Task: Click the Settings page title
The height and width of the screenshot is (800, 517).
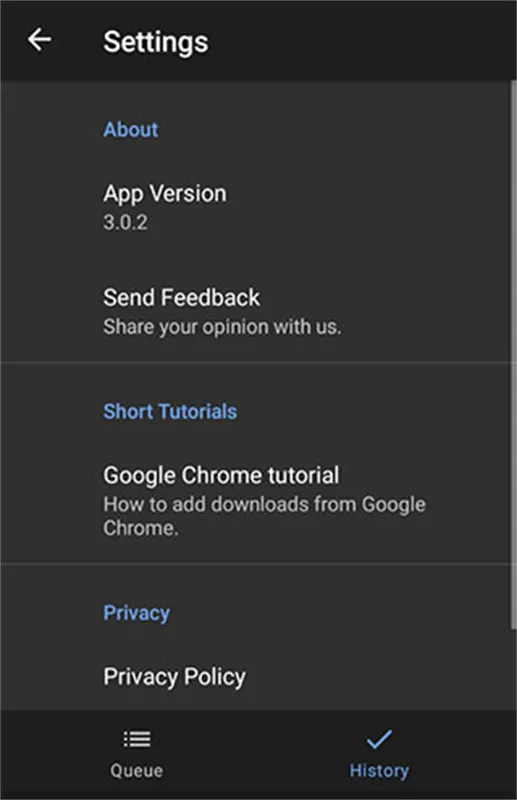Action: pyautogui.click(x=156, y=41)
